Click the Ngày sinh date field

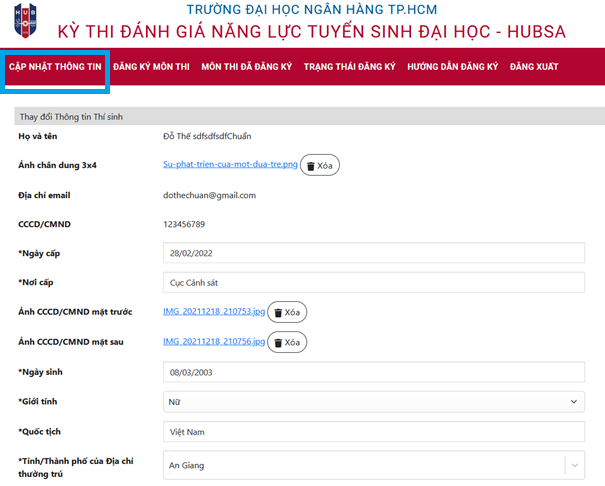(x=373, y=372)
